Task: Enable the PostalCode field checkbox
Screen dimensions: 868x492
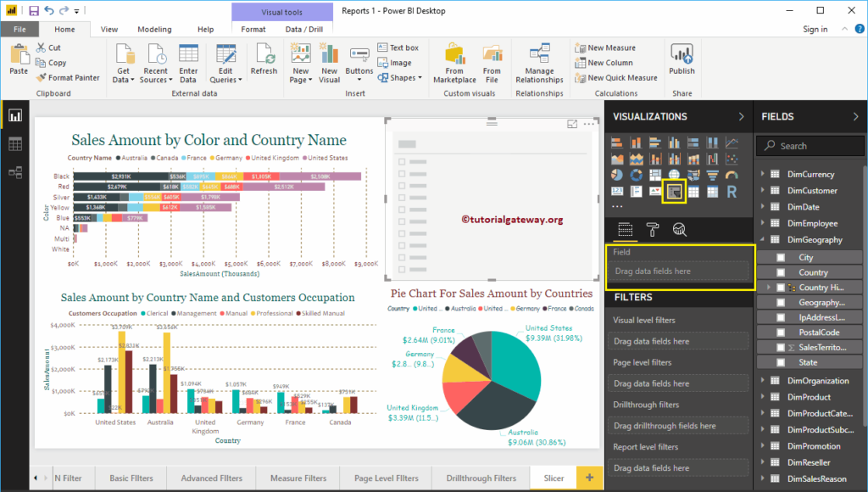Action: click(781, 333)
